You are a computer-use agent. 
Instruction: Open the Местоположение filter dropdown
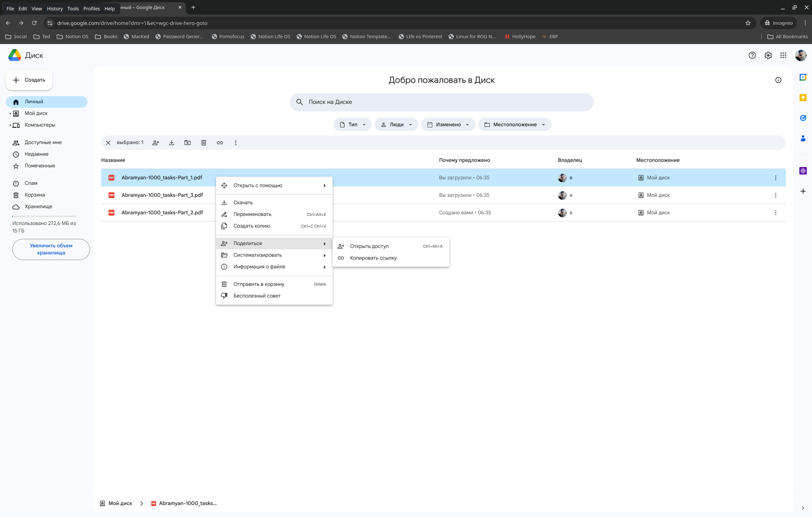point(514,125)
